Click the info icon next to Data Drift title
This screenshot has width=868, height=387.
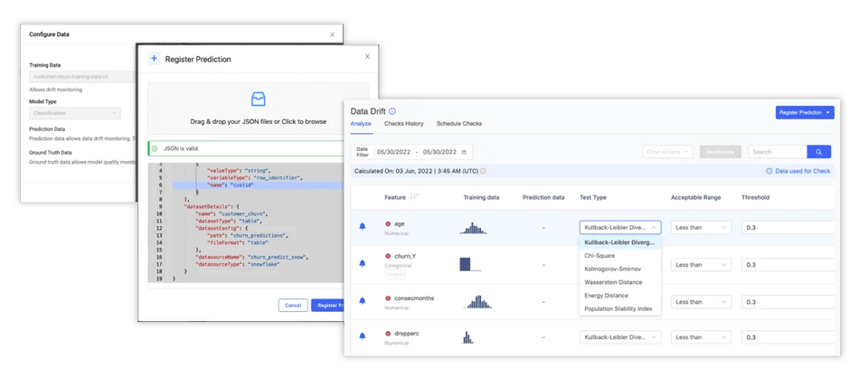coord(392,111)
